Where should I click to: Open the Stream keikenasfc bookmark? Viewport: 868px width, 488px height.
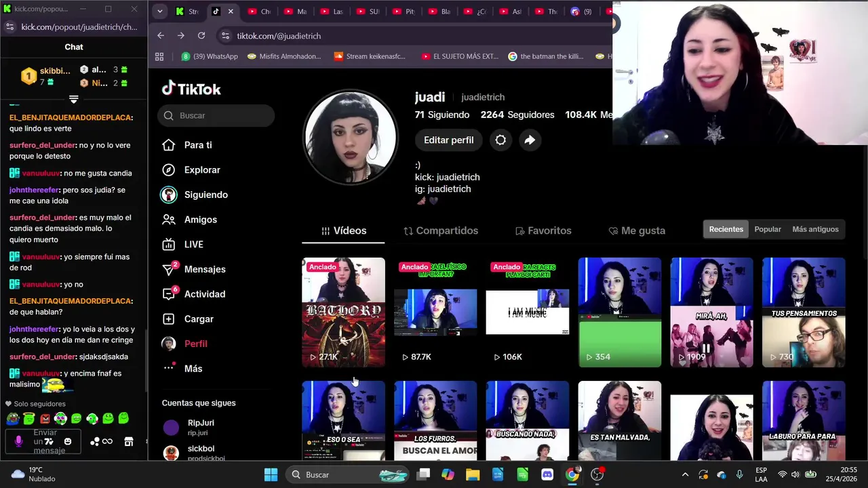pyautogui.click(x=370, y=56)
